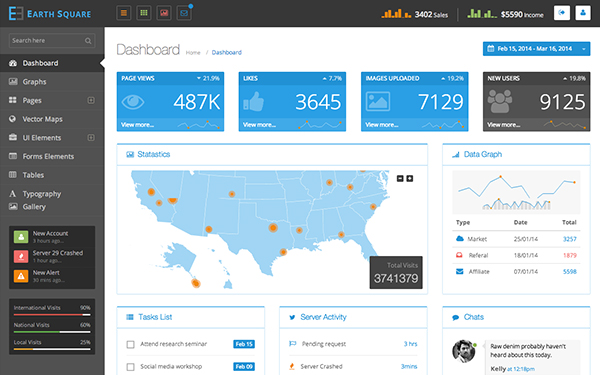Check the Attend research seminar task
Image resolution: width=600 pixels, height=375 pixels.
[130, 344]
